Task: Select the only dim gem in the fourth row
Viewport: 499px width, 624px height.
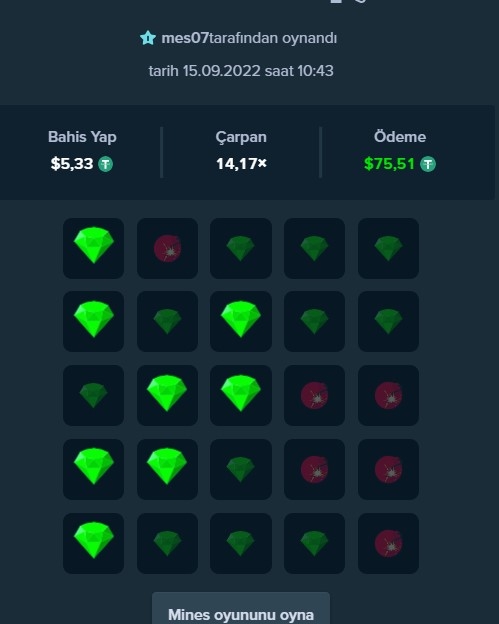Action: pos(241,469)
